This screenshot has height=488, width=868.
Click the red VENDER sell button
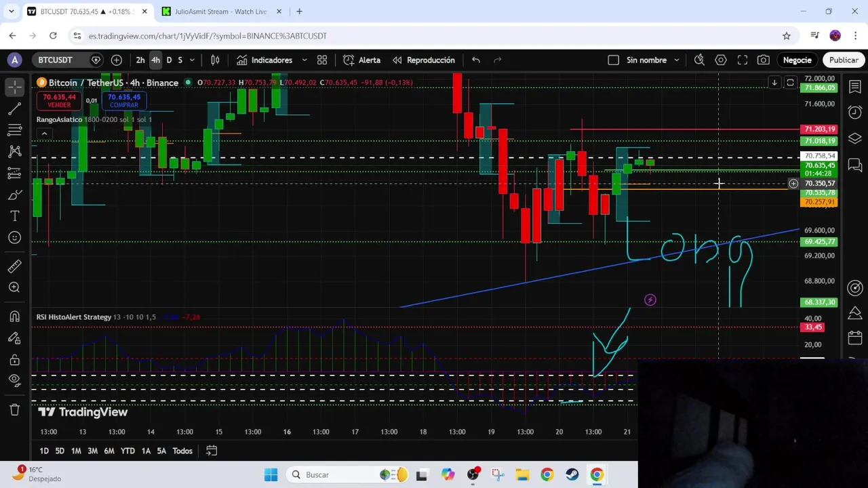tap(59, 100)
